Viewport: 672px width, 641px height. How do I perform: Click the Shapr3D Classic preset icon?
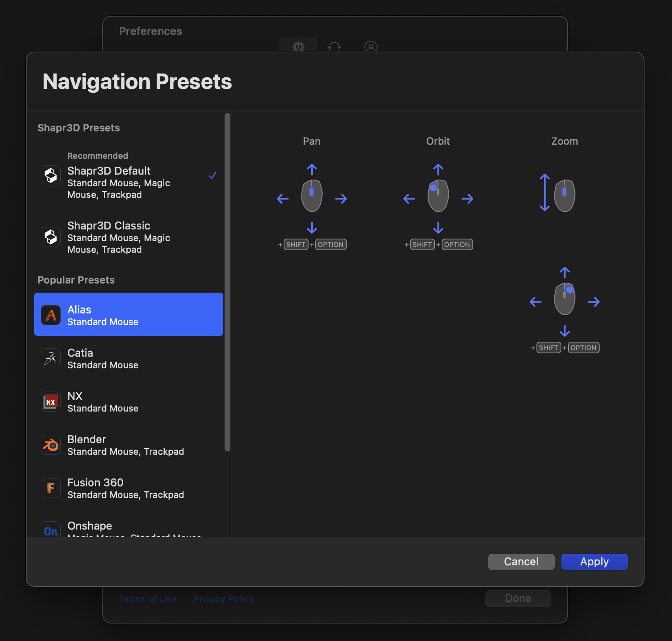click(51, 237)
